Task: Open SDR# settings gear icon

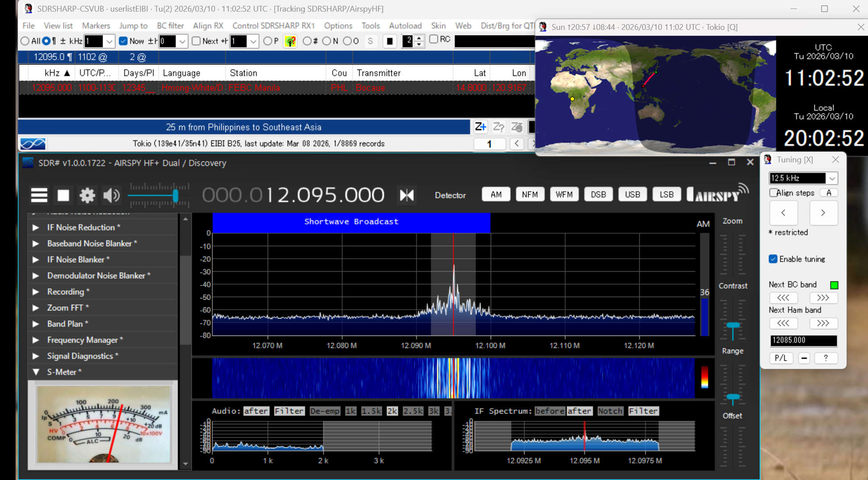Action: [x=87, y=195]
